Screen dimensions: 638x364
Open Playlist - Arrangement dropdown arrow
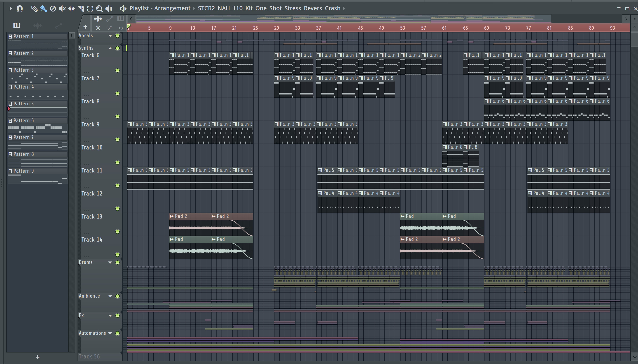194,8
